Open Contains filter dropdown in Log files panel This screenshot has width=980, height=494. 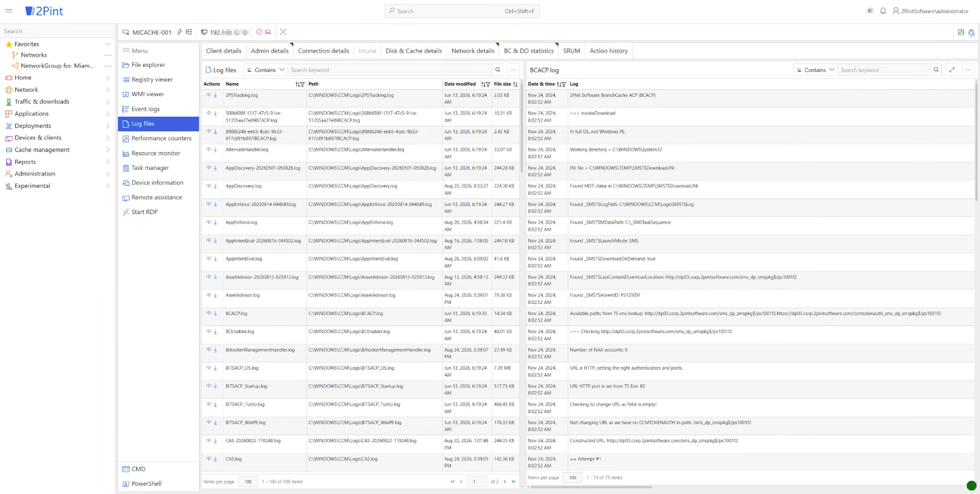(265, 70)
